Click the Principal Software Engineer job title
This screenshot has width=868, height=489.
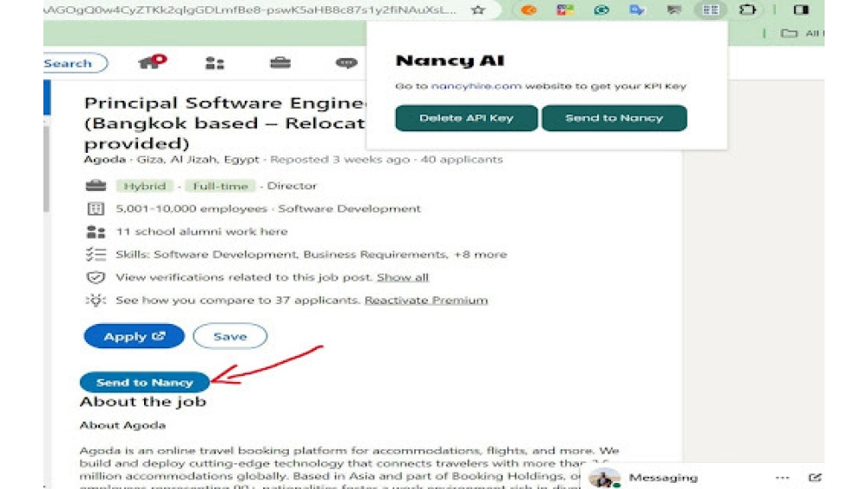pos(225,123)
